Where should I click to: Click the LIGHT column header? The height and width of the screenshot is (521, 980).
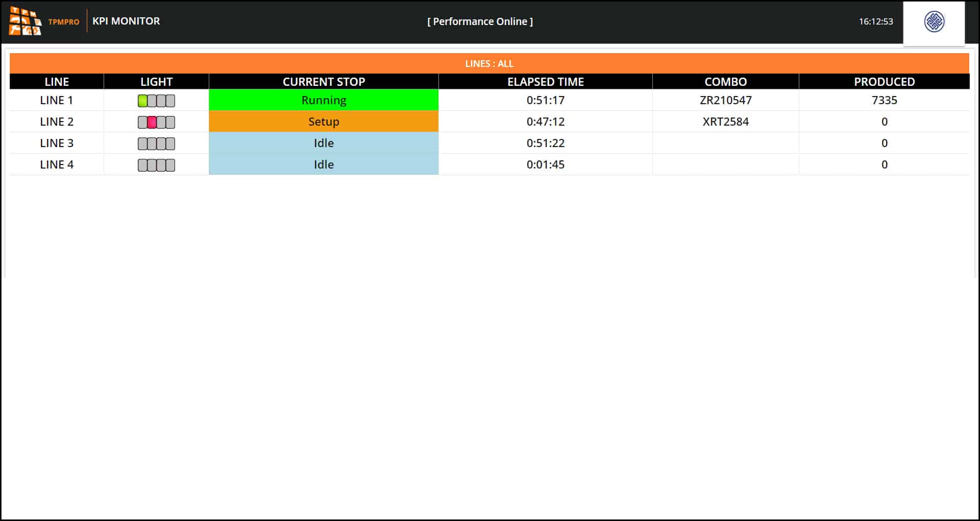pyautogui.click(x=156, y=82)
